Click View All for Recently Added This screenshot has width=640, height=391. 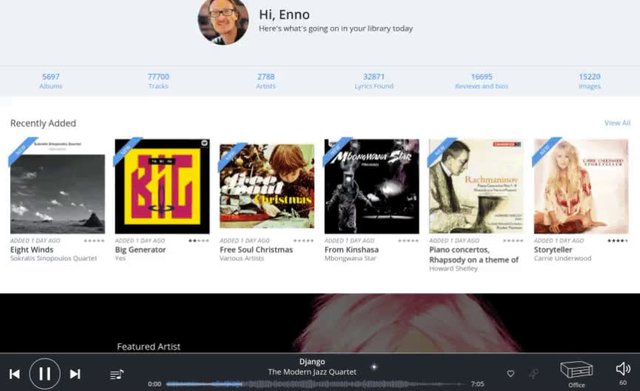point(617,123)
